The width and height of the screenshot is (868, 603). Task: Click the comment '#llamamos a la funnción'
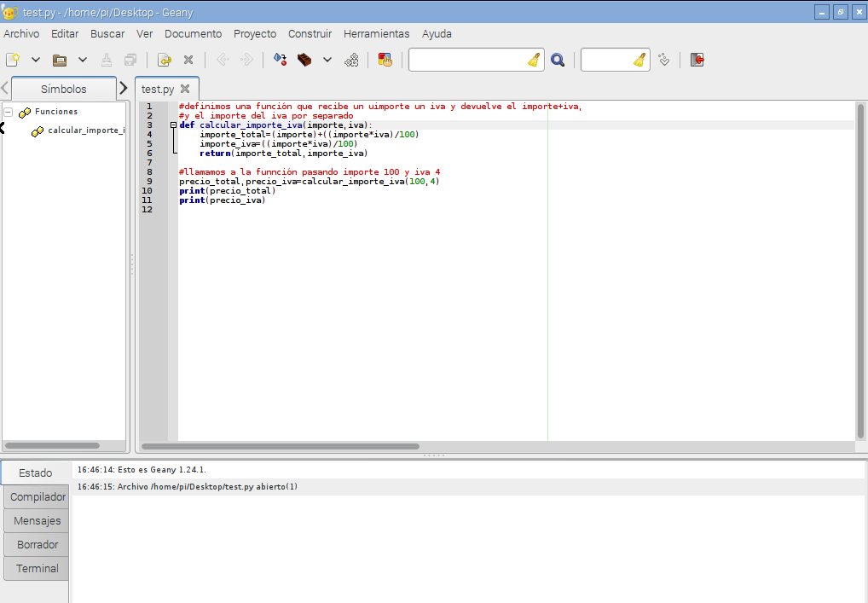pyautogui.click(x=310, y=172)
